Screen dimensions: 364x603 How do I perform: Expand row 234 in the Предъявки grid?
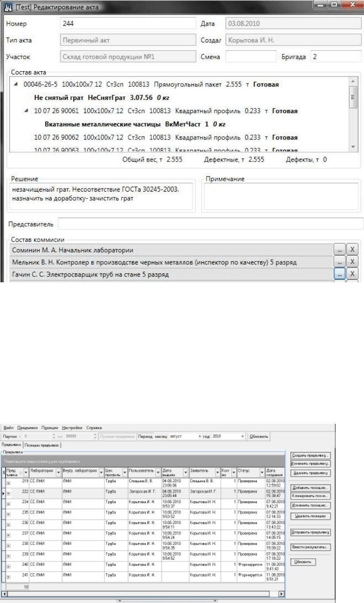8,504
